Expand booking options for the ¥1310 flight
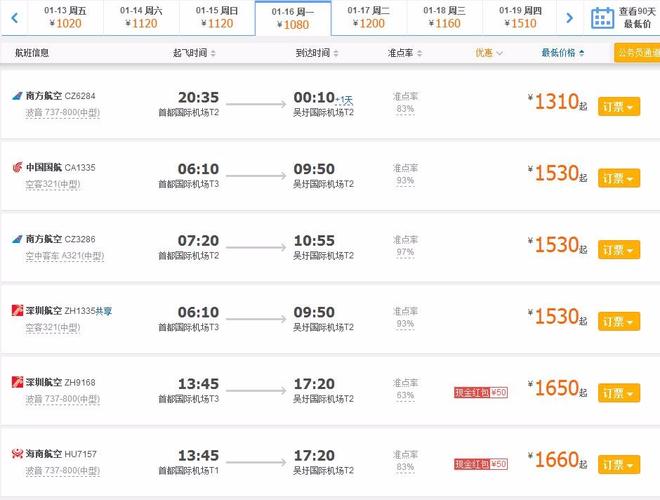Viewport: 660px width, 500px height. click(x=619, y=106)
